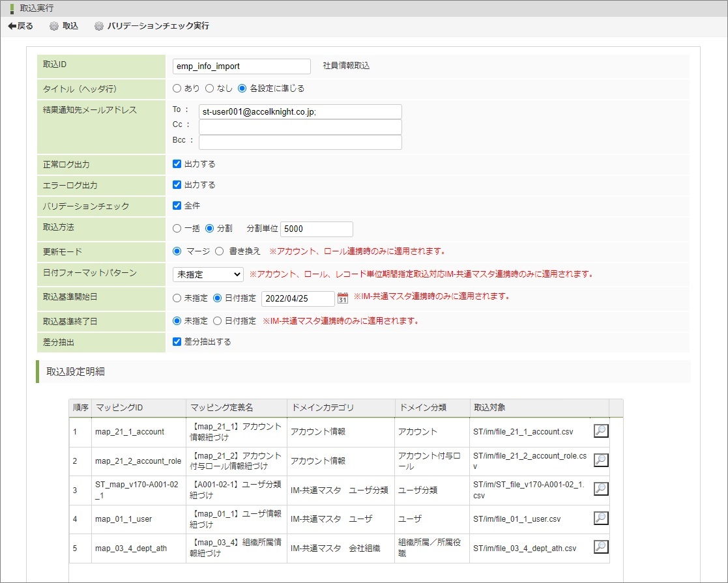The width and height of the screenshot is (728, 583).
Task: Click the calendar icon beside start date
Action: pyautogui.click(x=343, y=298)
